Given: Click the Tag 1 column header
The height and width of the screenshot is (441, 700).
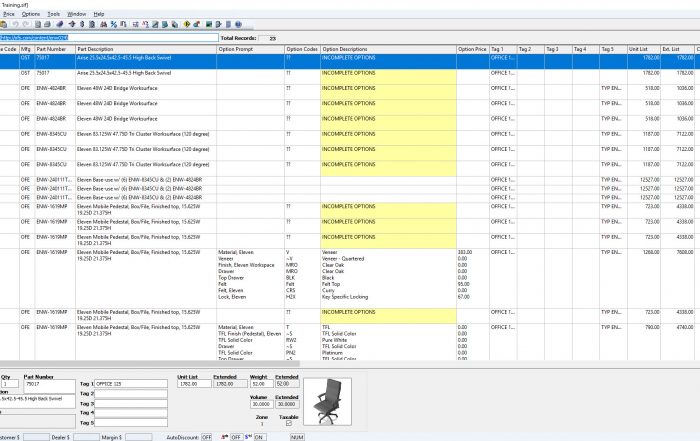Looking at the screenshot, I should (503, 49).
